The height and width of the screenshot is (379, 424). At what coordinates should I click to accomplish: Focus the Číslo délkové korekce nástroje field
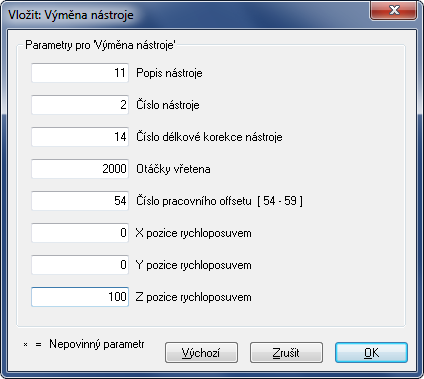click(x=80, y=137)
